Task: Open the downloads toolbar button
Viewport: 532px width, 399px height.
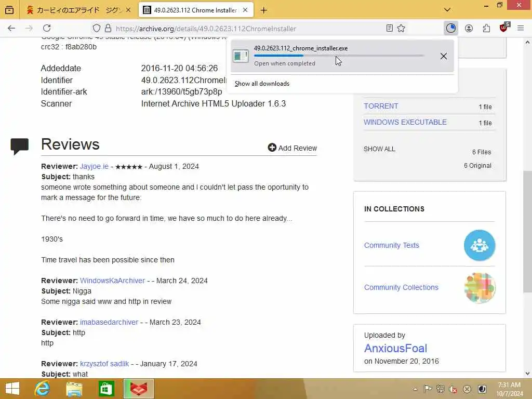Action: point(451,28)
